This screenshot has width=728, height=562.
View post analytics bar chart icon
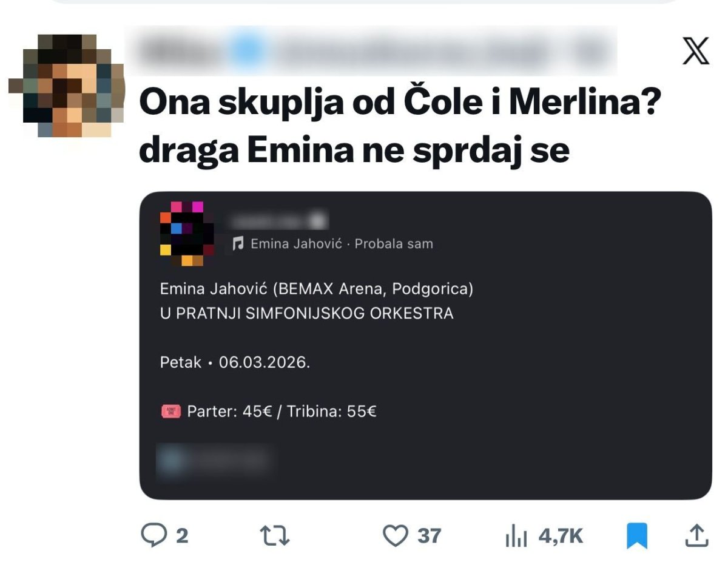[516, 537]
